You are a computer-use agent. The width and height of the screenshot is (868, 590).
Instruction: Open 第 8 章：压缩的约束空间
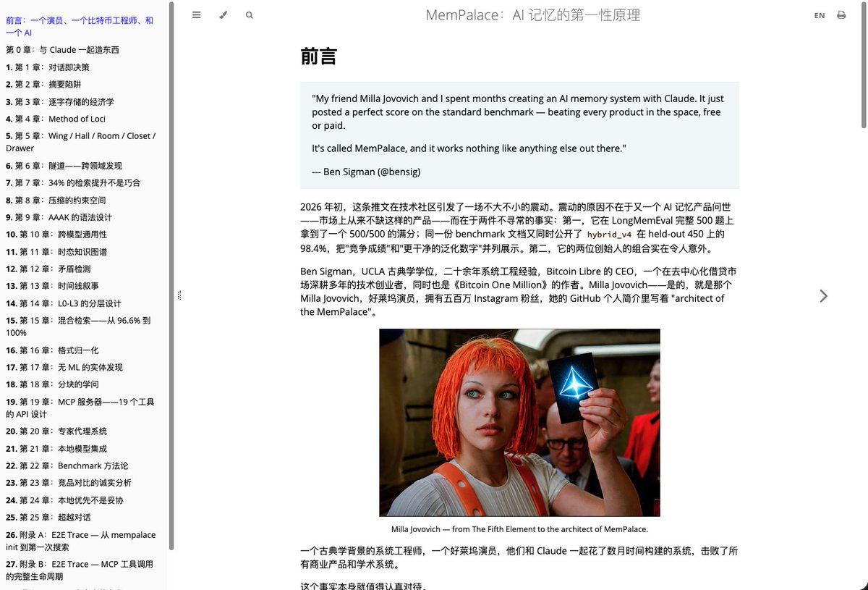coord(56,201)
